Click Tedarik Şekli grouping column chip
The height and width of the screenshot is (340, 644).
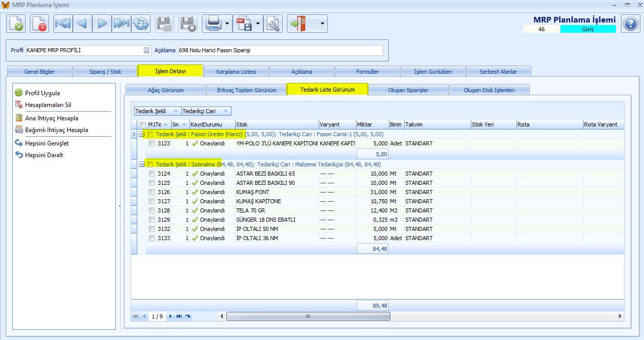coord(158,111)
